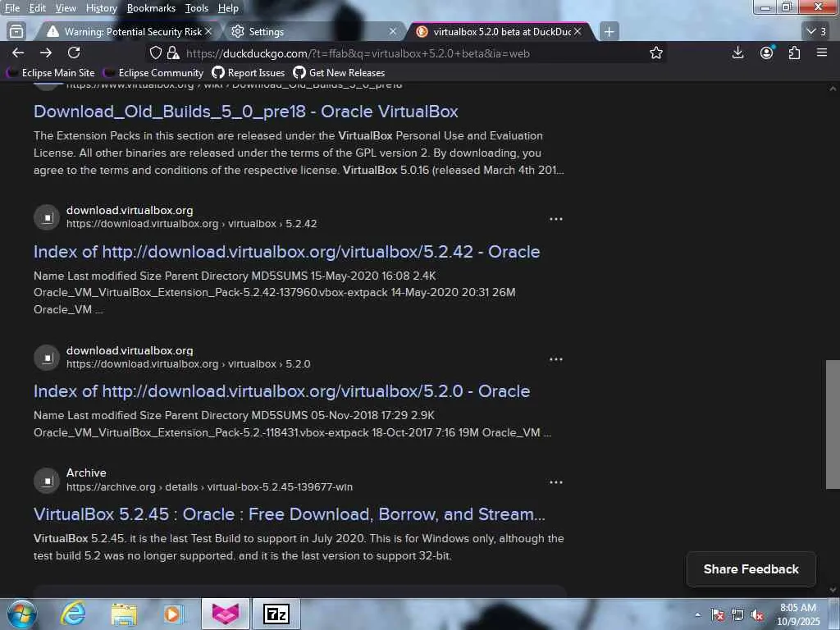Open Report Issues bookmark
Screen dimensions: 840x630
coord(249,72)
